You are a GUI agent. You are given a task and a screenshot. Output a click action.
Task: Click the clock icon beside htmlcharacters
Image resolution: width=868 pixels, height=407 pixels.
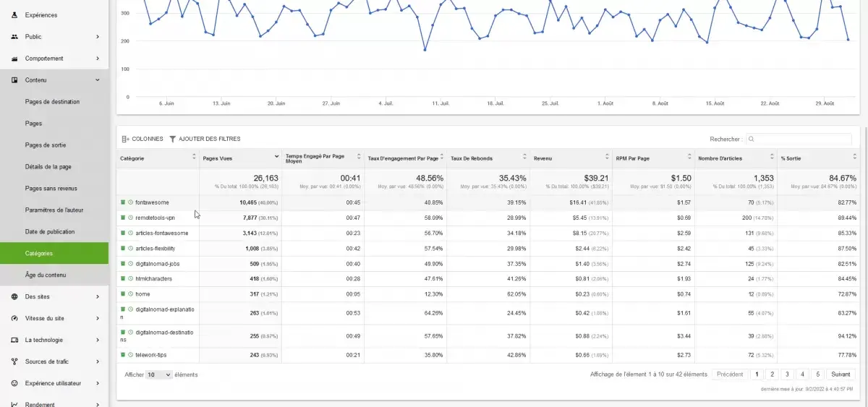click(x=130, y=279)
